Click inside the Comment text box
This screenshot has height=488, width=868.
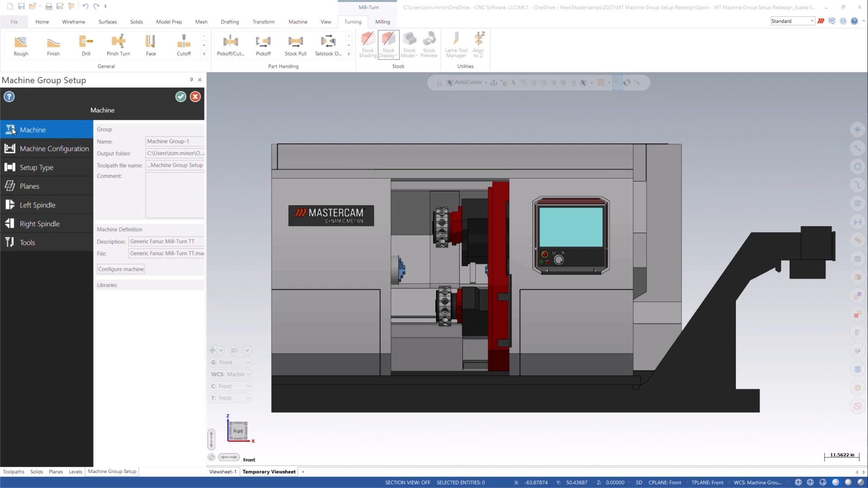175,195
